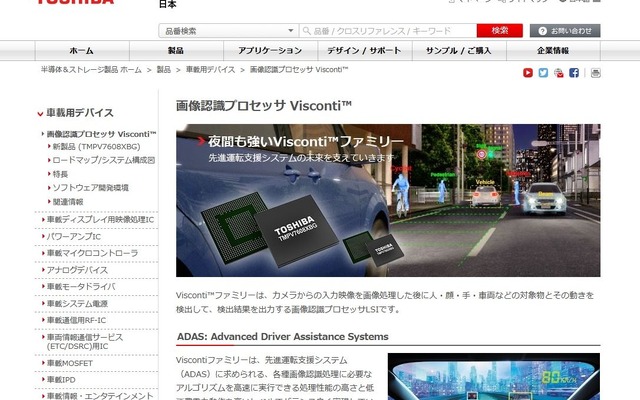The height and width of the screenshot is (400, 640).
Task: Open sidebar ソフトウェア開発環境
Action: pyautogui.click(x=91, y=188)
